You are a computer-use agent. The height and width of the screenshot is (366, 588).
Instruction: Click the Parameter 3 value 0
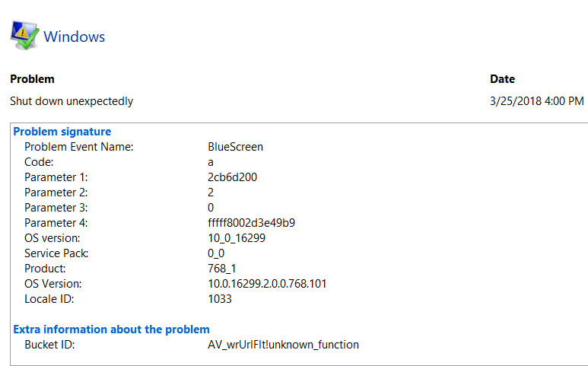(x=211, y=208)
